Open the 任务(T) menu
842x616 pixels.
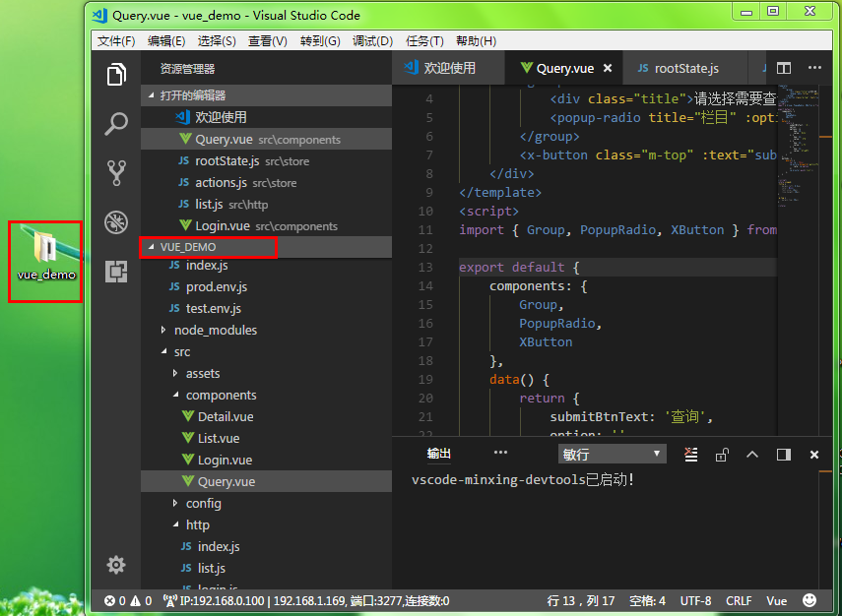tap(424, 41)
